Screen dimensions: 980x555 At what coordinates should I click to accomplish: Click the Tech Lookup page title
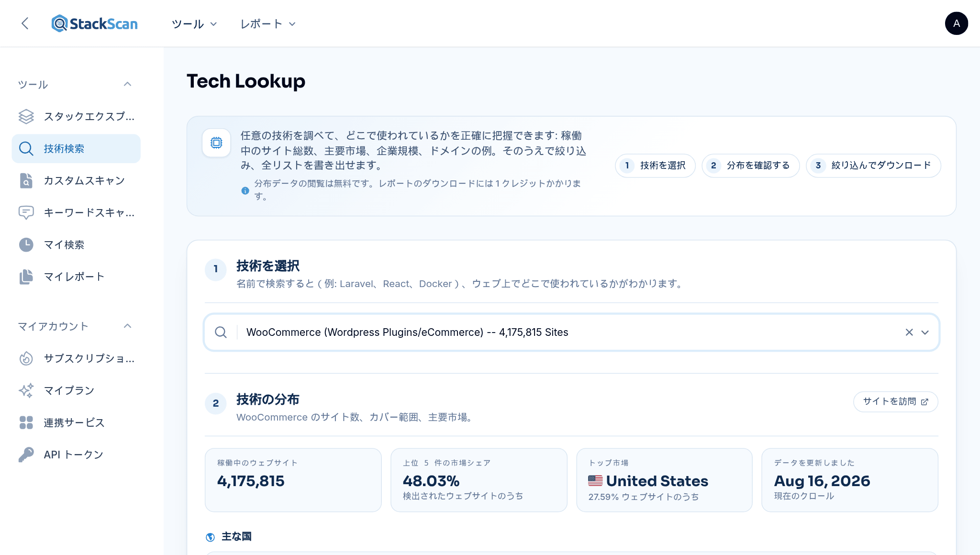pyautogui.click(x=246, y=81)
